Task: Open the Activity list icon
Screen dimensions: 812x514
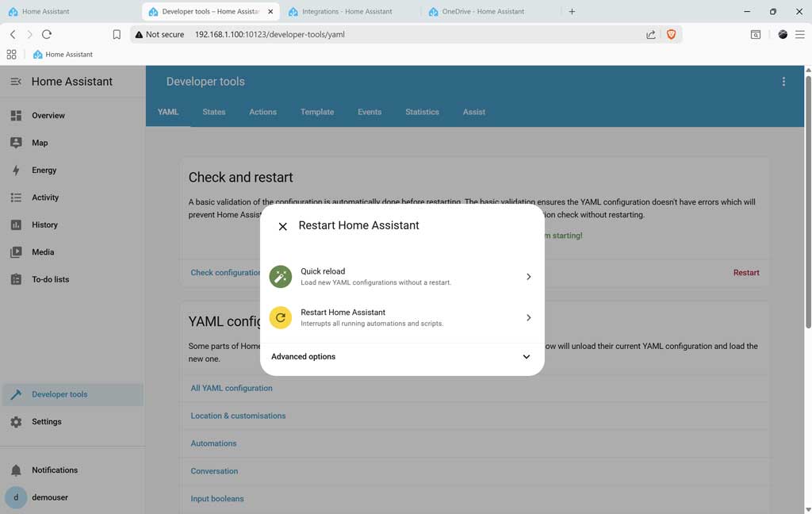Action: point(16,198)
